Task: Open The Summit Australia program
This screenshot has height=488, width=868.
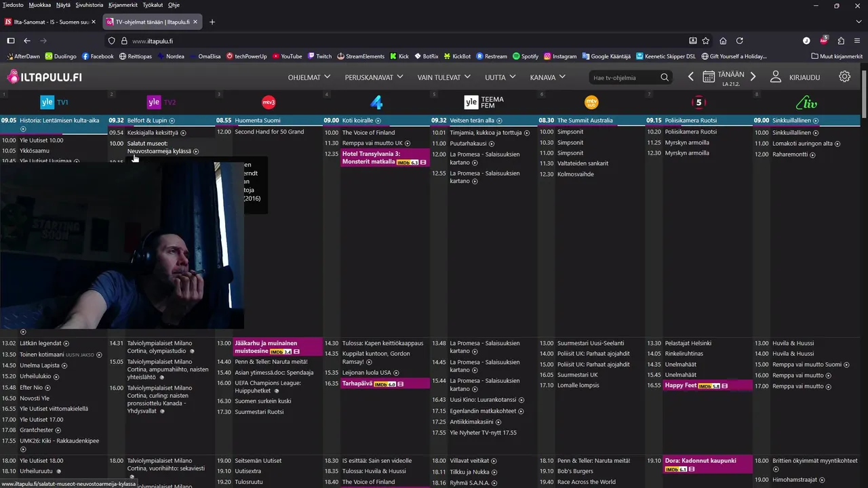Action: (x=585, y=121)
